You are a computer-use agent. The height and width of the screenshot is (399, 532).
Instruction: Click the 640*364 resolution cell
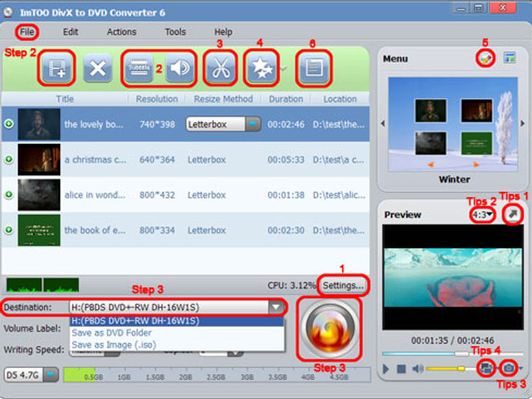click(157, 159)
